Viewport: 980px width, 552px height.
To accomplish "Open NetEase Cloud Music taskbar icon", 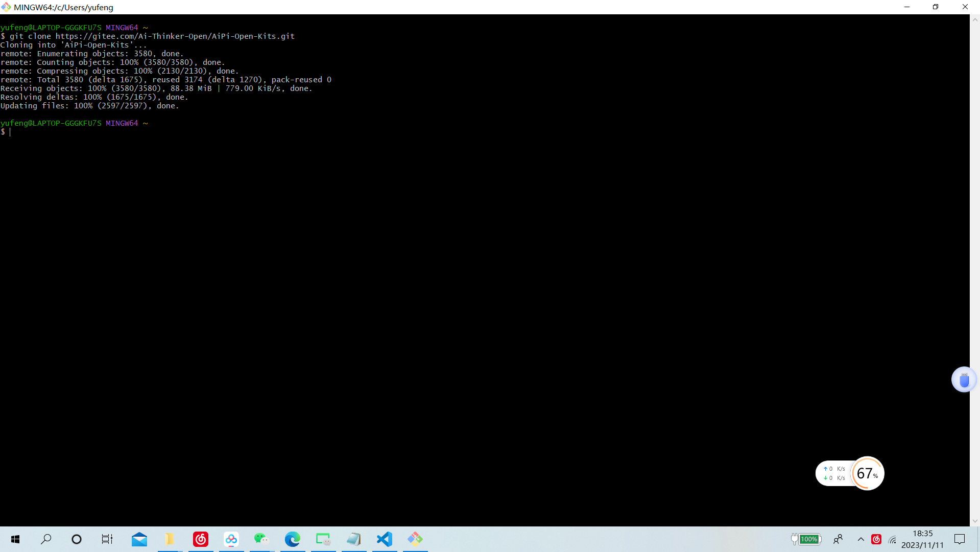I will click(x=201, y=539).
